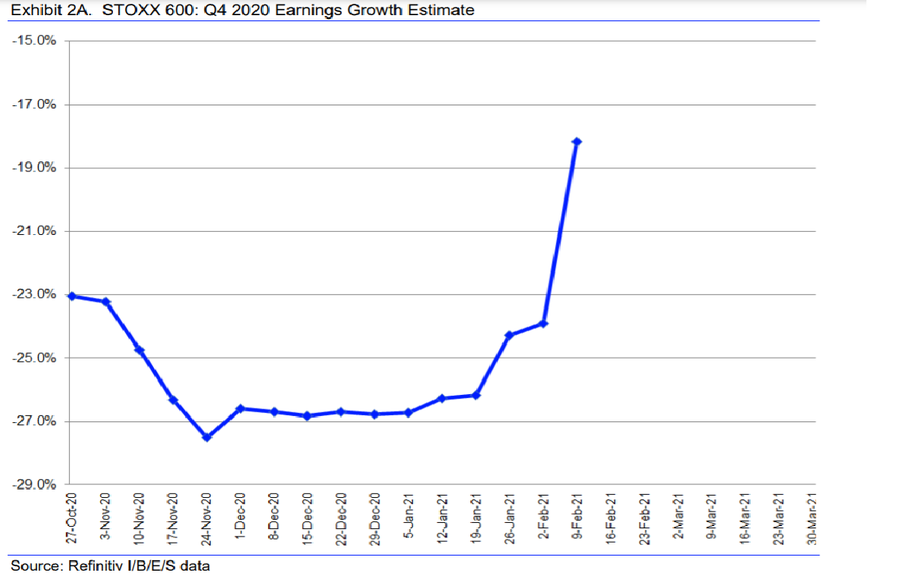This screenshot has width=924, height=576.
Task: Click the -29.0% y-axis label
Action: 34,484
